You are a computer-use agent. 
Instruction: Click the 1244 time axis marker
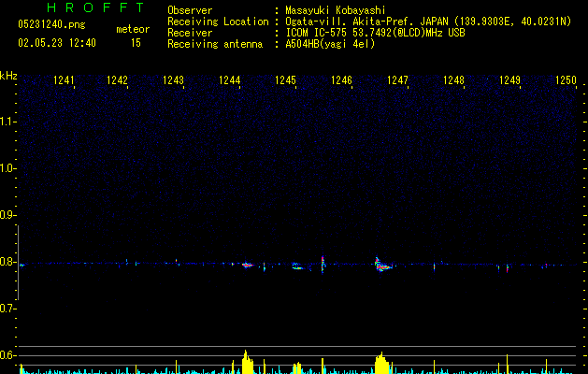click(x=230, y=80)
